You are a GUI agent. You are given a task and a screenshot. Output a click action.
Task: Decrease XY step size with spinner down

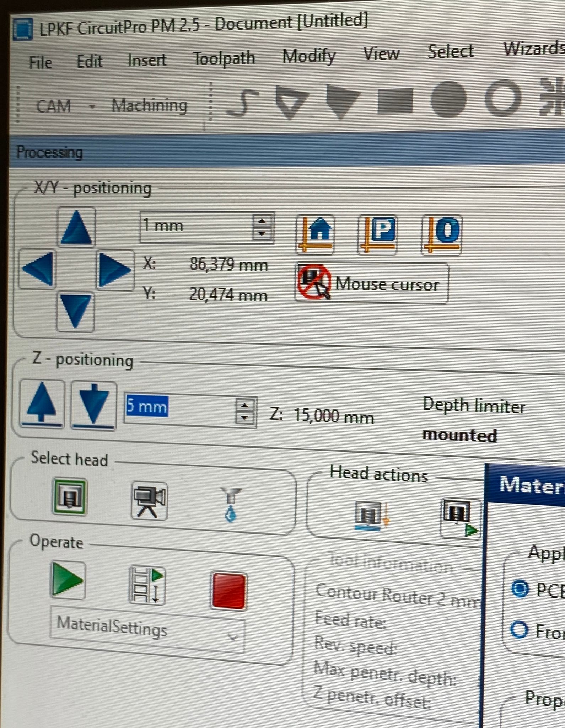(x=262, y=234)
